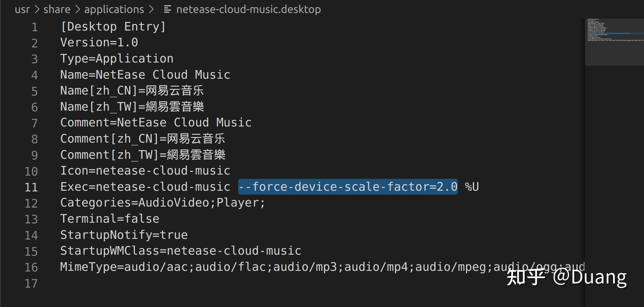The width and height of the screenshot is (644, 307).
Task: Click the Version=1.0 line
Action: (99, 43)
